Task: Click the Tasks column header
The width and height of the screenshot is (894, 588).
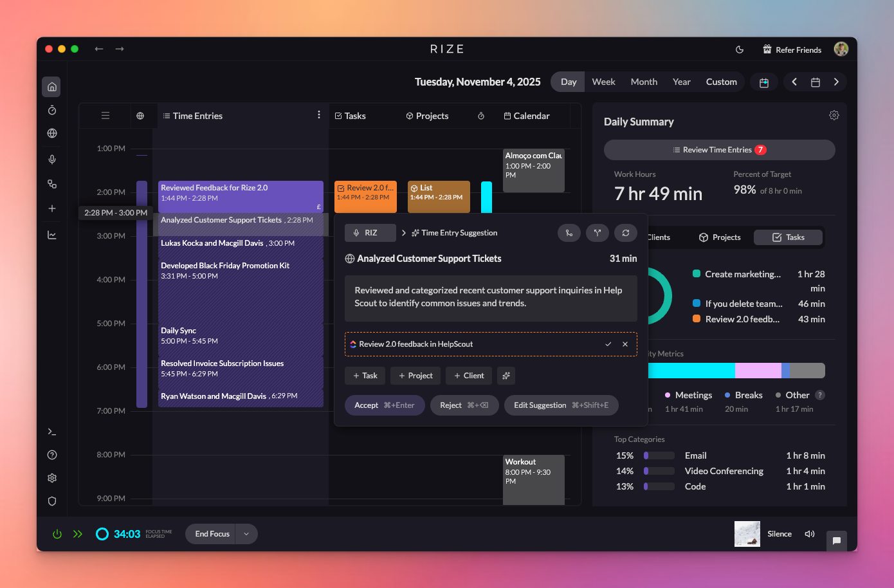Action: click(x=351, y=116)
